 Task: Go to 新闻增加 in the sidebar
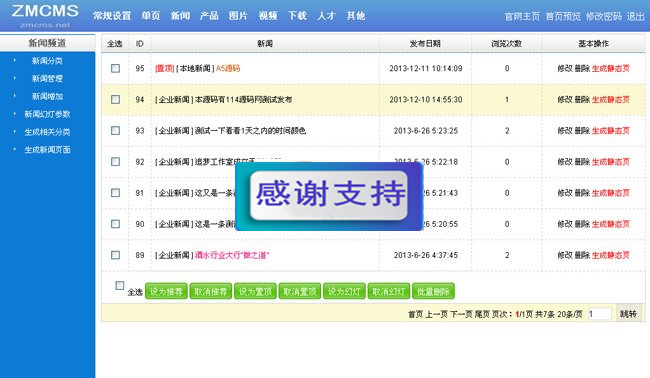tap(47, 97)
